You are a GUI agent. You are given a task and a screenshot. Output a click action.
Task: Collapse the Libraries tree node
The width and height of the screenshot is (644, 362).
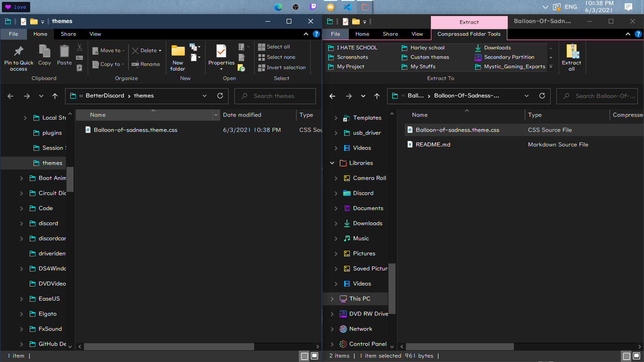click(x=332, y=163)
